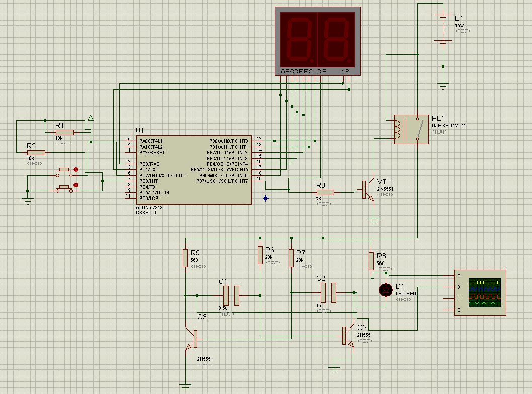This screenshot has width=532, height=394.
Task: Click the blue origin marker below U1
Action: tap(266, 199)
